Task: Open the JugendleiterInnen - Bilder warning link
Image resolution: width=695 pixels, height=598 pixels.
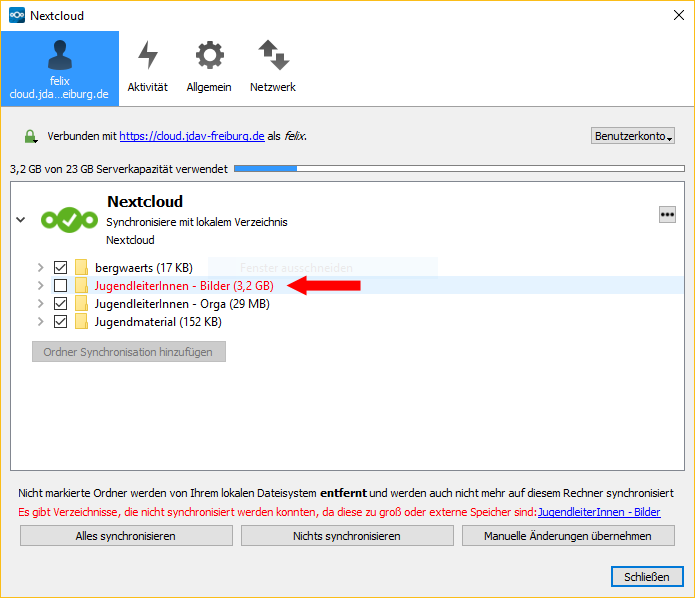Action: click(x=599, y=512)
